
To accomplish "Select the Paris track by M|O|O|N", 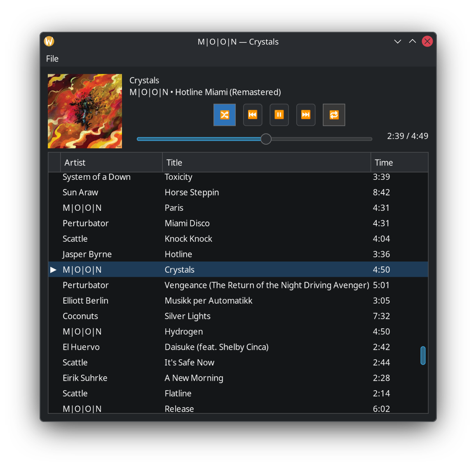I will [238, 208].
